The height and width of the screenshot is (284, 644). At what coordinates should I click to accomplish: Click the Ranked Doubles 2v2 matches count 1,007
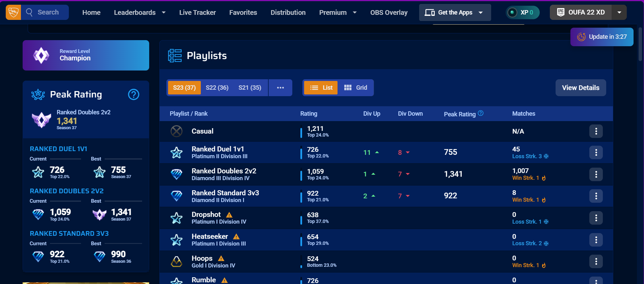[x=520, y=171]
